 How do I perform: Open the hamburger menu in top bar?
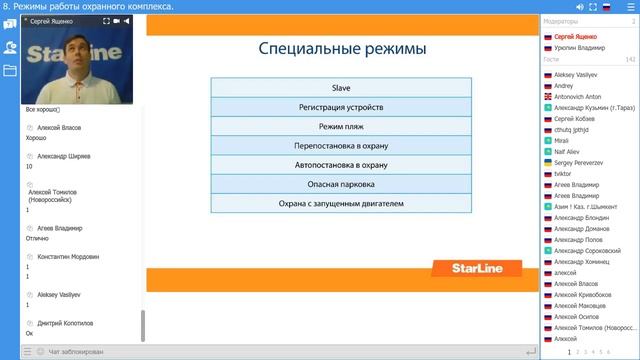(x=631, y=7)
